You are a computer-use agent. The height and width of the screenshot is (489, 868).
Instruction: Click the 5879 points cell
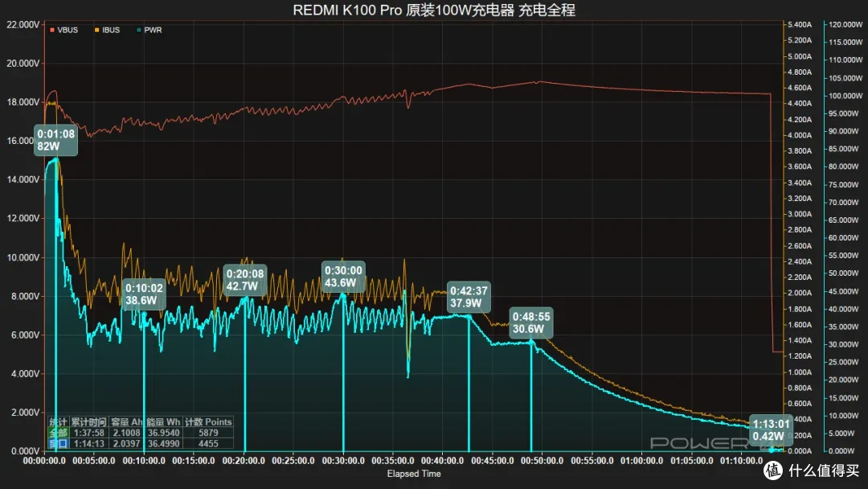pyautogui.click(x=208, y=433)
